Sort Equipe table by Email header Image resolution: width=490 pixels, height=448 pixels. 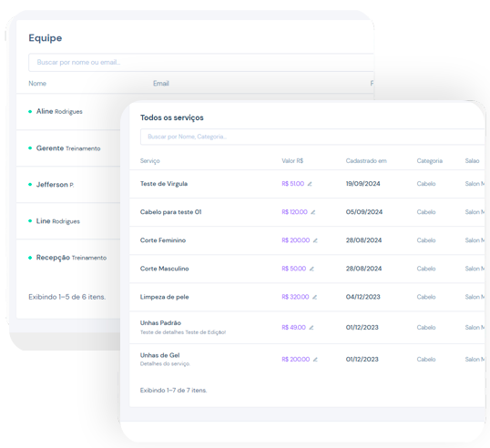[x=161, y=84]
